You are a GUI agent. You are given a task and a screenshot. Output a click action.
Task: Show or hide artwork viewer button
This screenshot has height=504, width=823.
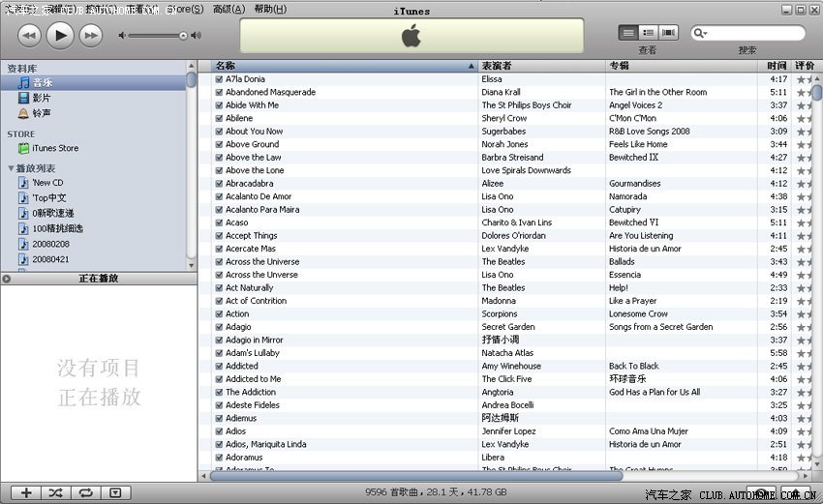tap(115, 492)
